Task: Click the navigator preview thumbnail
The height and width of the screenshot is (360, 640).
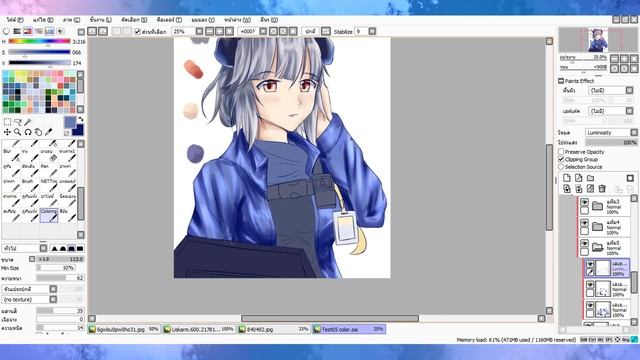Action: (x=597, y=40)
